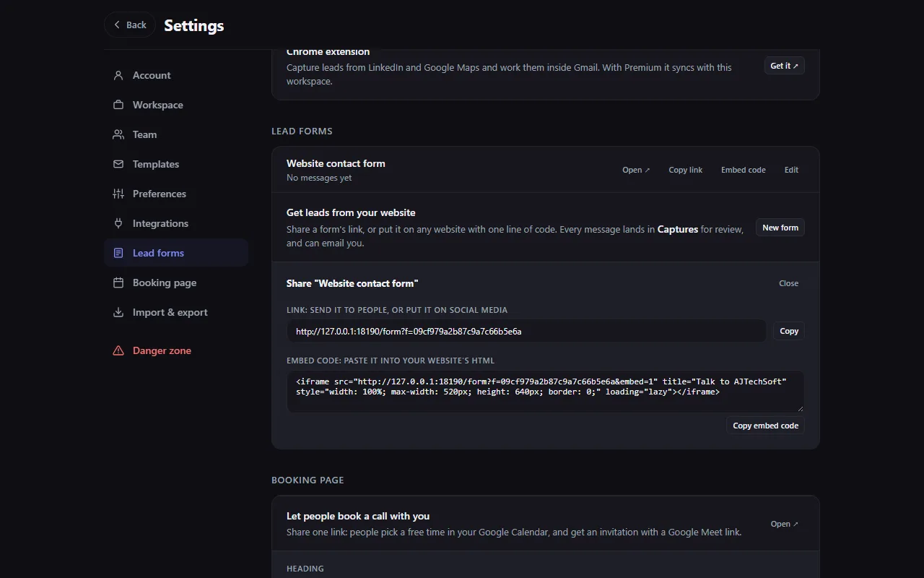Create a New form
924x578 pixels.
pyautogui.click(x=780, y=228)
